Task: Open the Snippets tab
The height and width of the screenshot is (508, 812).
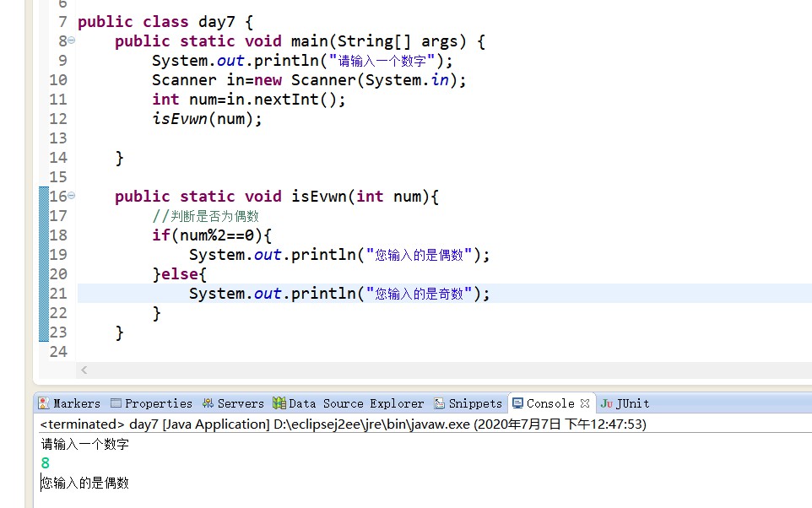Action: [468, 403]
